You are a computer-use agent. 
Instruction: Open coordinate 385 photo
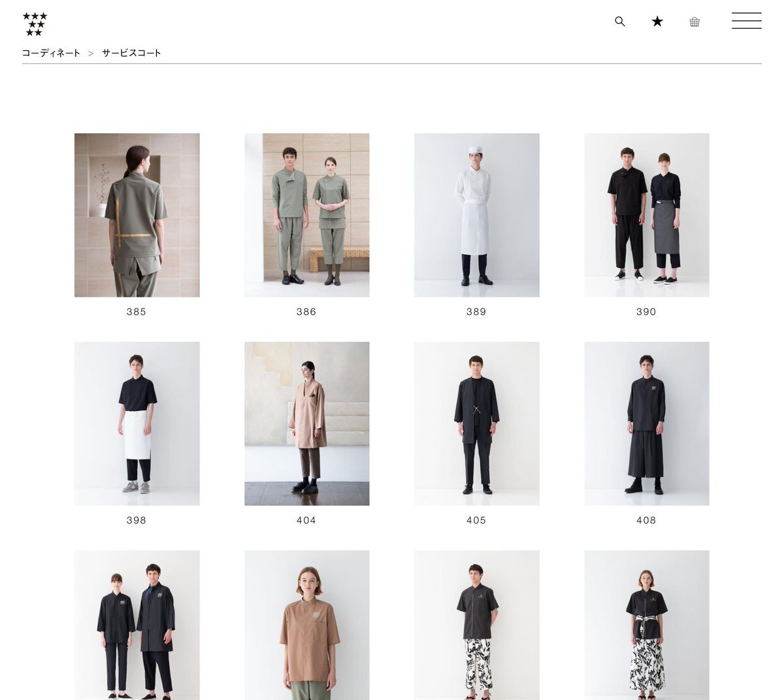[x=137, y=215]
